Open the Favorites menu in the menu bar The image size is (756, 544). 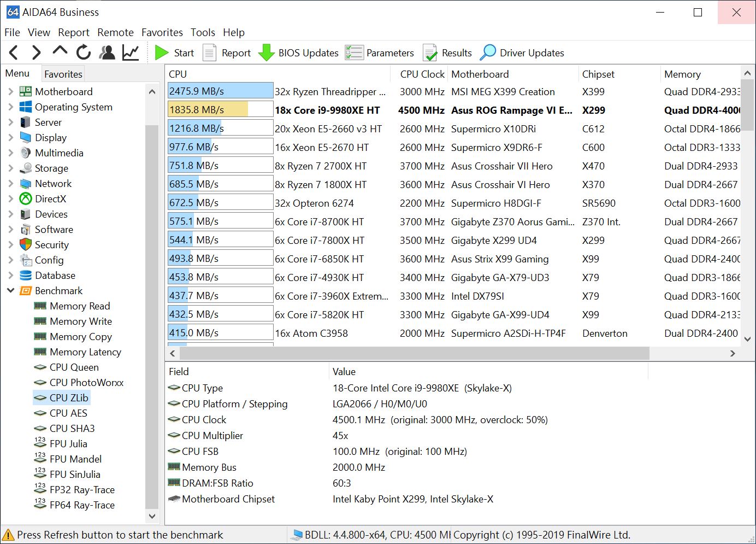click(162, 32)
